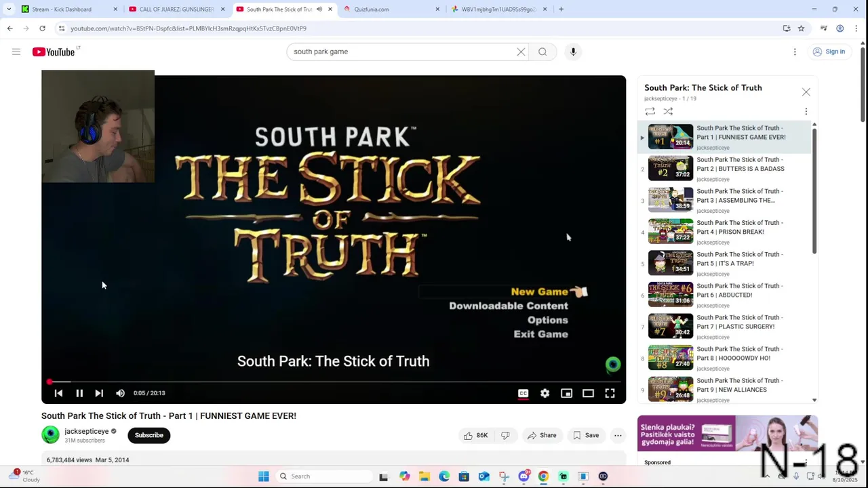This screenshot has height=488, width=868.
Task: Open the jacksepticeye channel avatar
Action: pyautogui.click(x=50, y=435)
